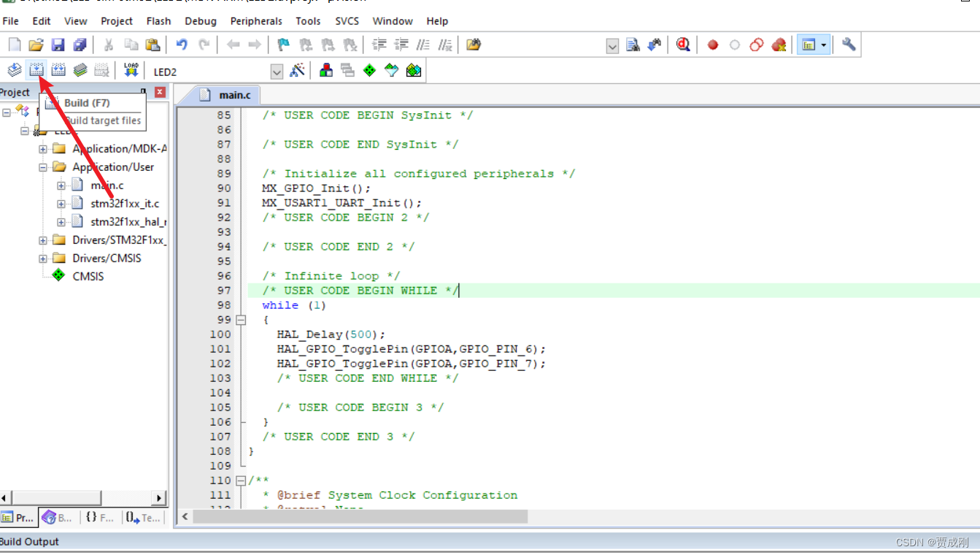
Task: Click line HAL_Delay(500); in editor
Action: [x=331, y=334]
